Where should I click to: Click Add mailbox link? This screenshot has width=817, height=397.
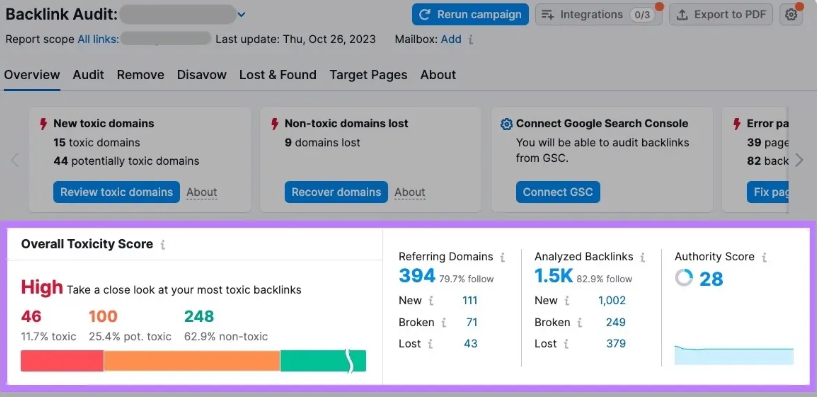click(x=451, y=39)
